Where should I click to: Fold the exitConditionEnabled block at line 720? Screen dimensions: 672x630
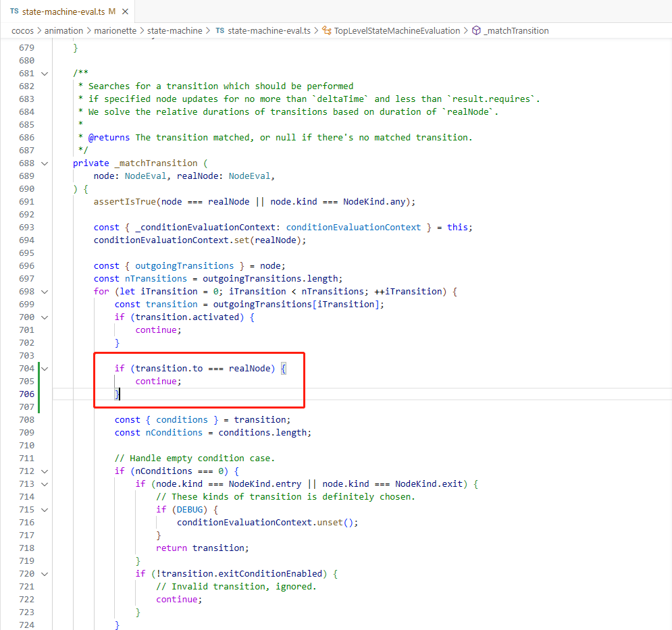[45, 574]
